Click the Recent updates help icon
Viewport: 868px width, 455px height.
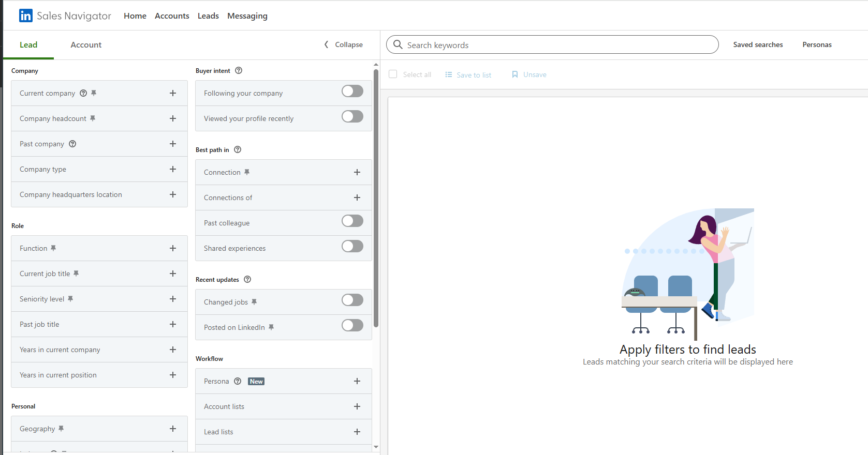click(x=247, y=279)
